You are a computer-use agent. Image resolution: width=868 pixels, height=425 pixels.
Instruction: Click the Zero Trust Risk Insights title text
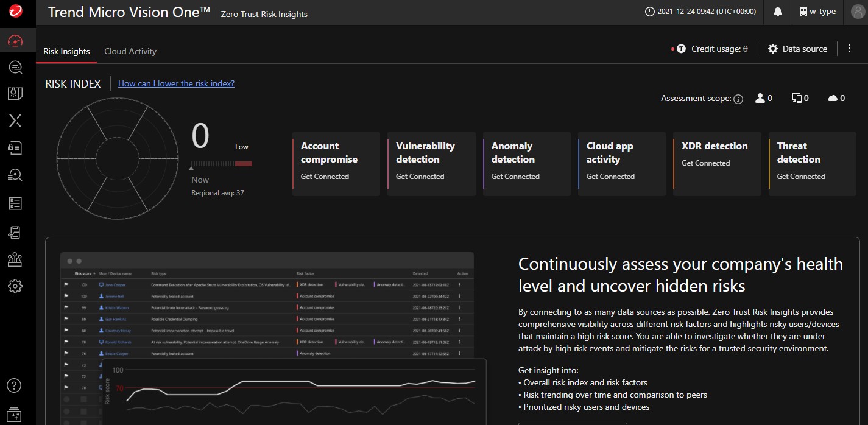[264, 14]
